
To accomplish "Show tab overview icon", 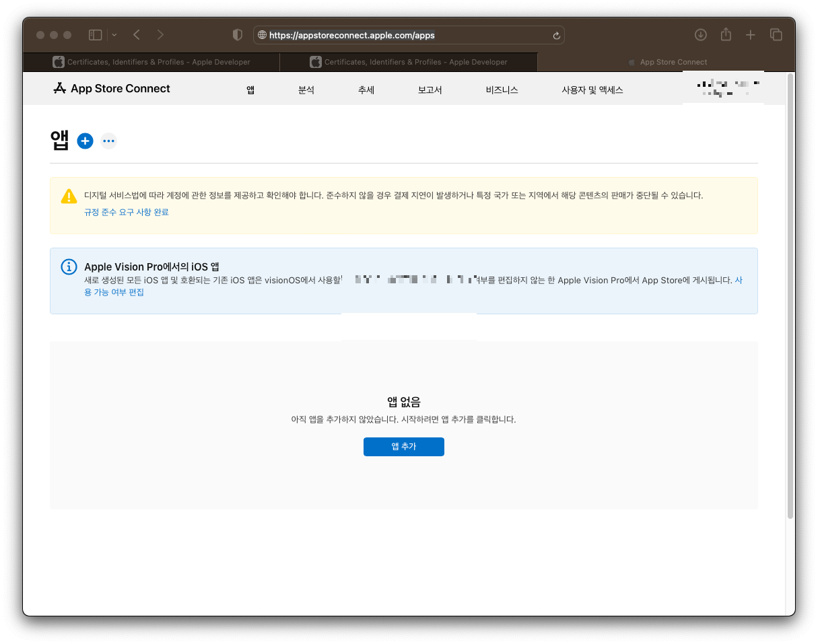I will (x=776, y=34).
